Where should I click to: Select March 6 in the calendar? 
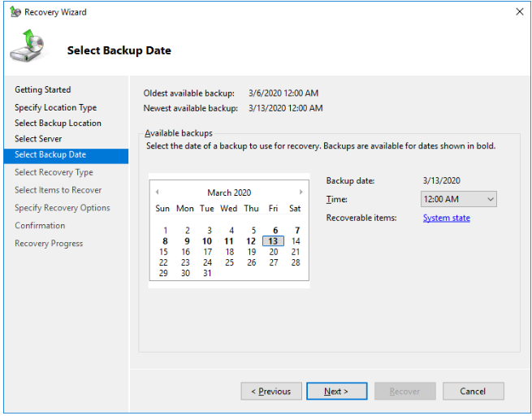tap(275, 231)
